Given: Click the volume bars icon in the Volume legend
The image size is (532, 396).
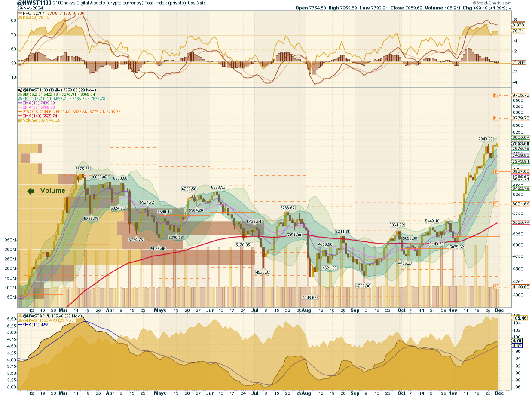Looking at the screenshot, I should [x=19, y=120].
